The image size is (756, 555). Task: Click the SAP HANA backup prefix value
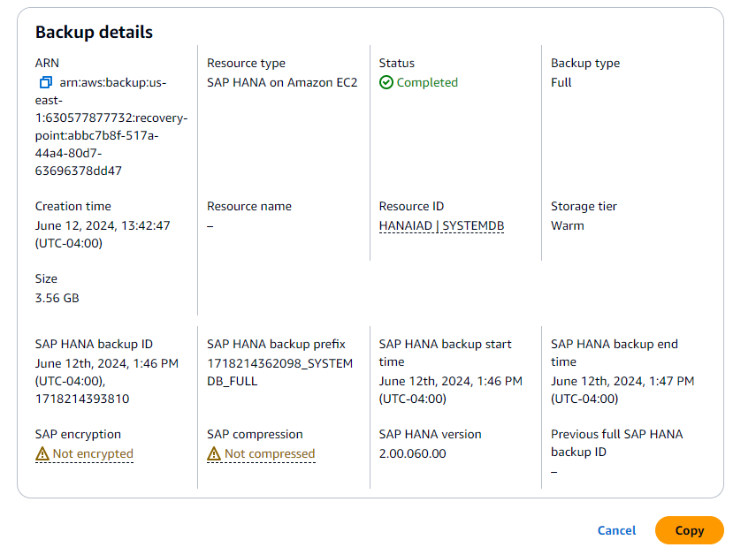point(279,372)
